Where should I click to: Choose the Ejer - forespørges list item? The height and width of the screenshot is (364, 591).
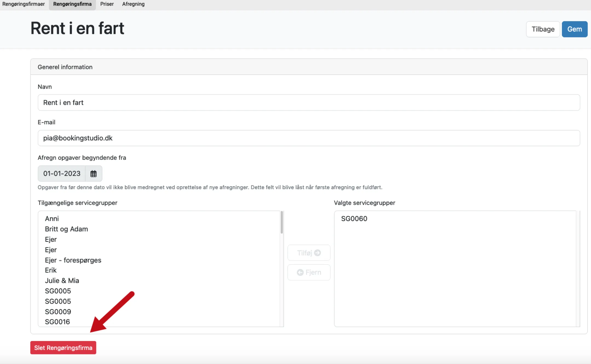coord(73,260)
